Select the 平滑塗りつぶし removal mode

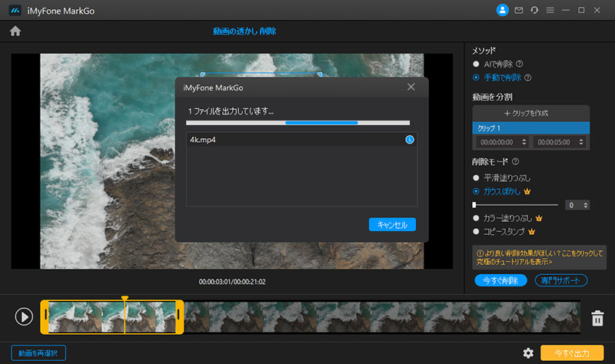coord(477,177)
